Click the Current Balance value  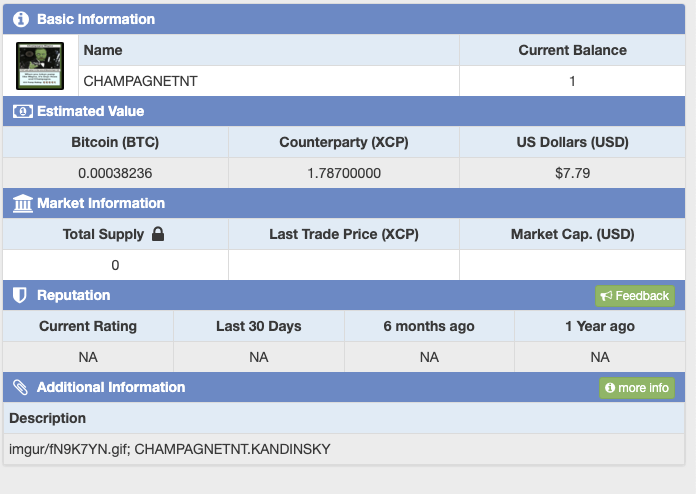click(x=572, y=81)
